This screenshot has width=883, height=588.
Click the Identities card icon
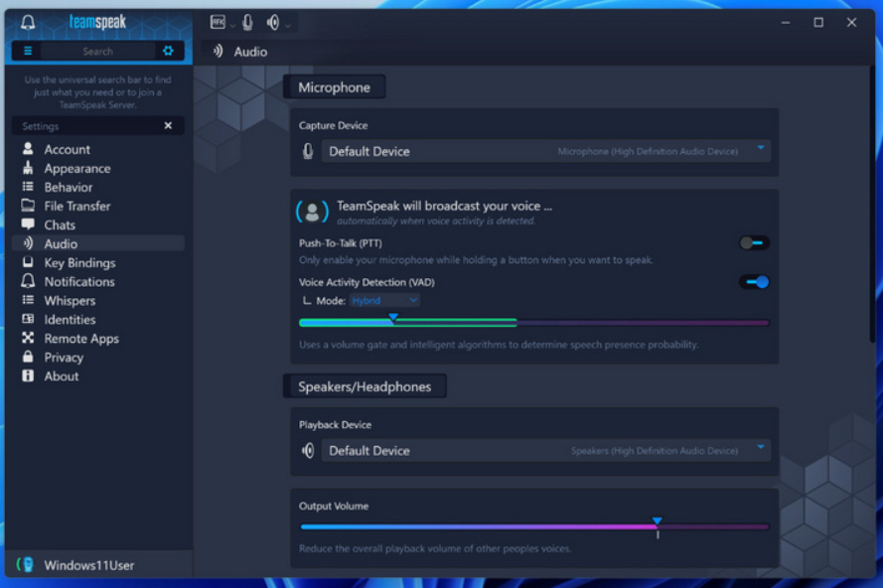click(28, 319)
